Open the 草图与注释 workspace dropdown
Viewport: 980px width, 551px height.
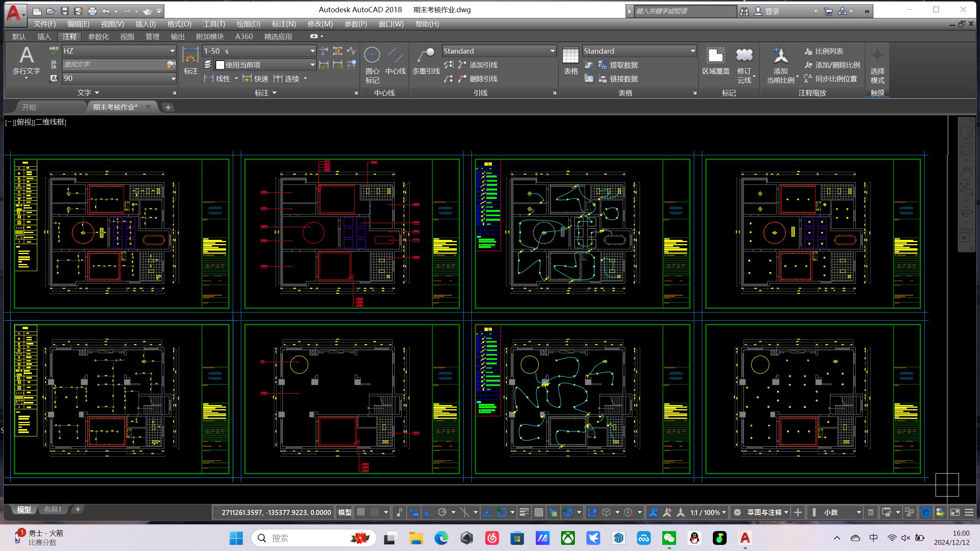[786, 512]
